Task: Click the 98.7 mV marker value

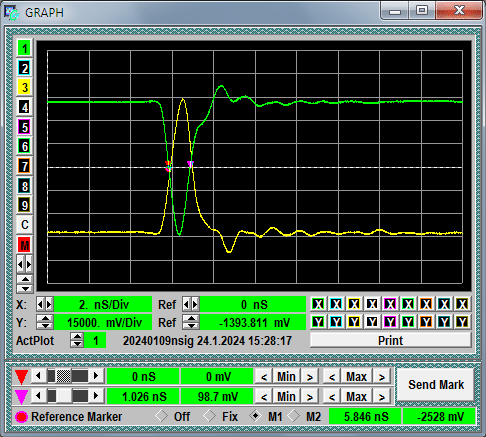Action: [217, 396]
